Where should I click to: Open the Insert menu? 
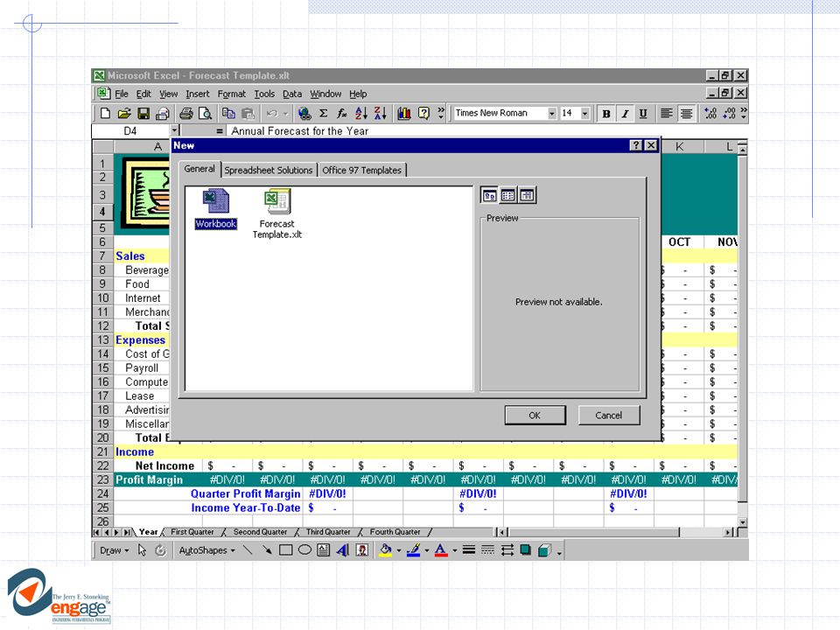click(x=198, y=94)
